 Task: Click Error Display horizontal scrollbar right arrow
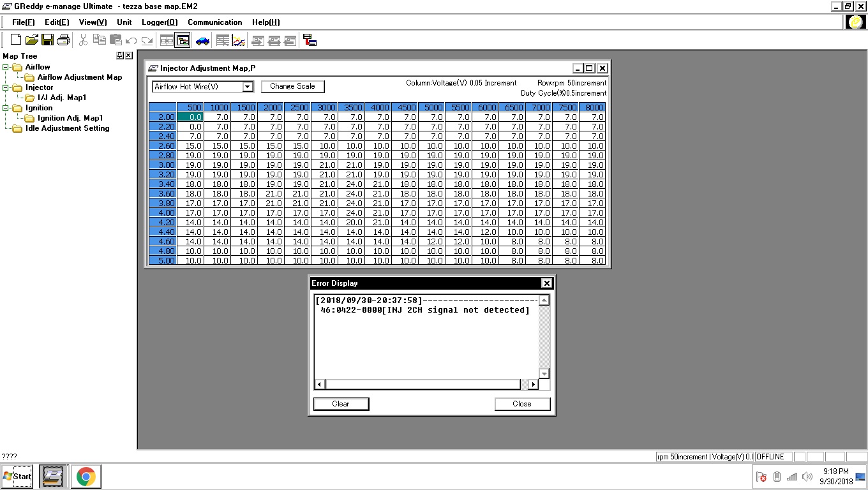(534, 385)
